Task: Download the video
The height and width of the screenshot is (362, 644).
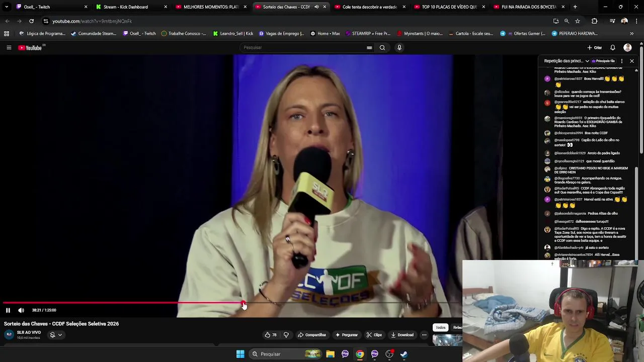Action: [402, 335]
